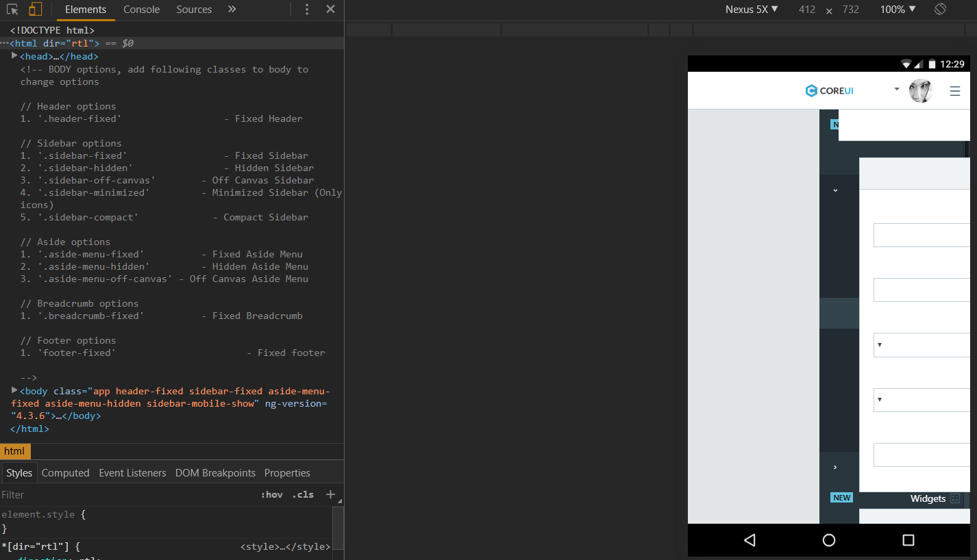Open the Nexus 5X device dropdown

coord(752,10)
